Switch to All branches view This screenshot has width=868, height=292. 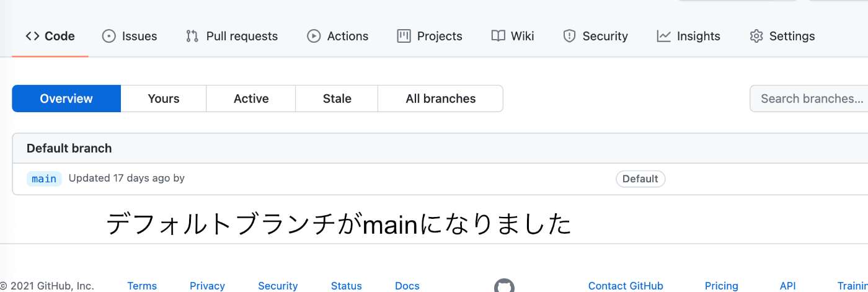coord(441,99)
